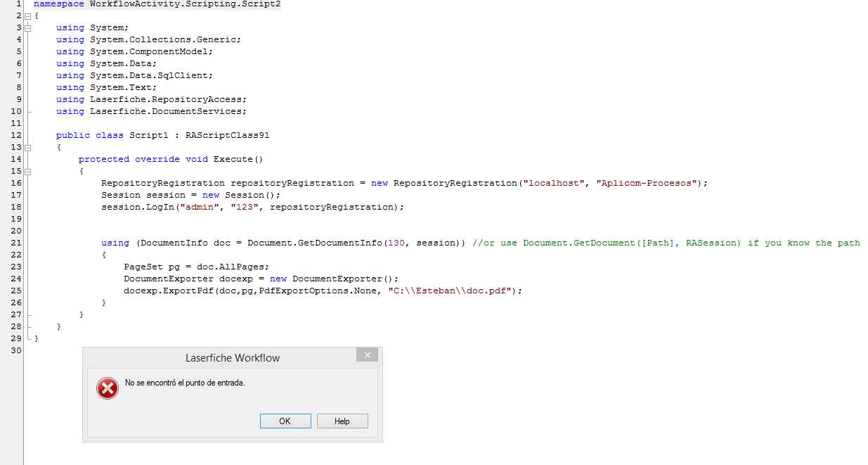Click the "DocumentExporter docexp = new DocumentExporter();" line
The width and height of the screenshot is (868, 465).
pos(261,279)
